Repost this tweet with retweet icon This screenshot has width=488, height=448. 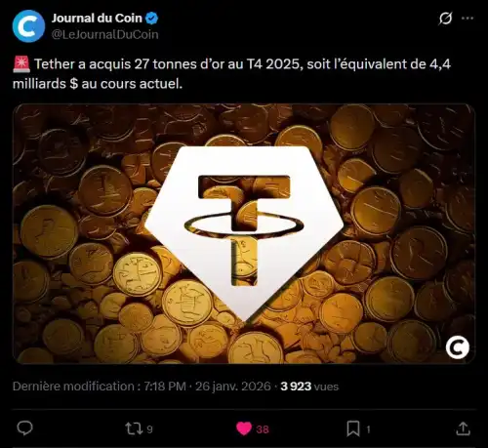[x=134, y=428]
